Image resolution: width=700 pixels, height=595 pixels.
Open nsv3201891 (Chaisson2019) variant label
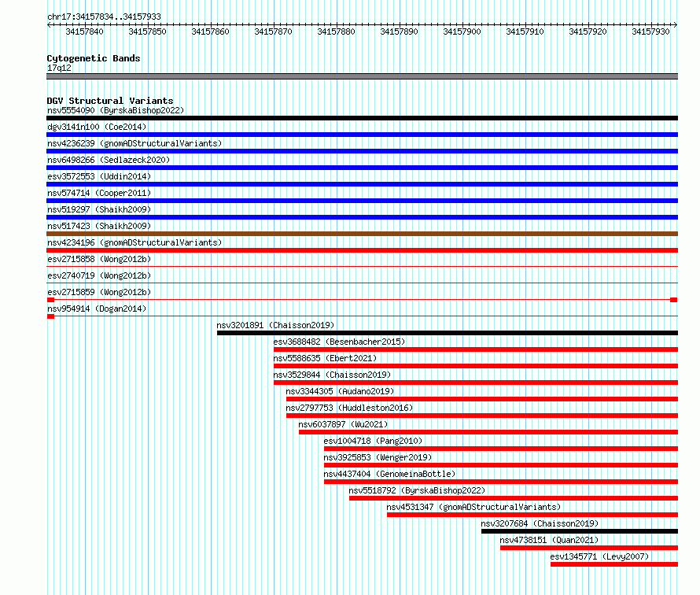click(x=275, y=325)
